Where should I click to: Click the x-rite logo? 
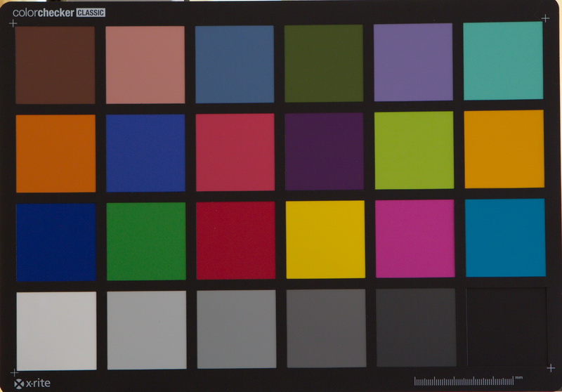coord(32,384)
